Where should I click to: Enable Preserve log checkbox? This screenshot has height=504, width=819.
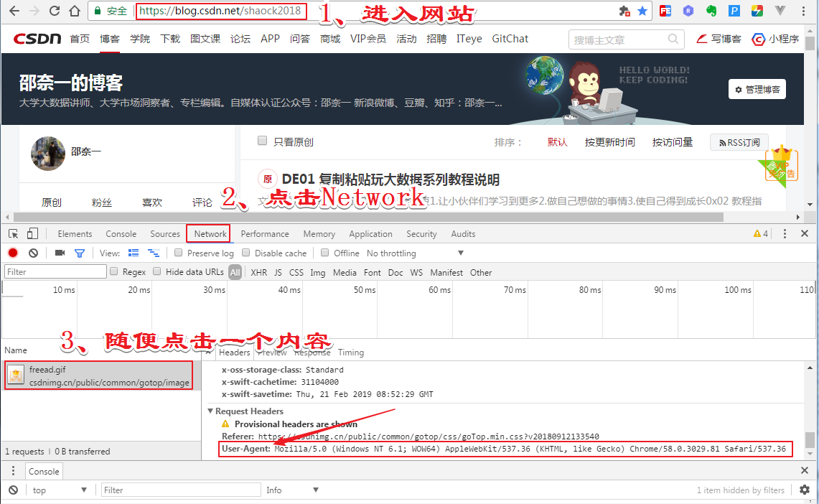(178, 253)
